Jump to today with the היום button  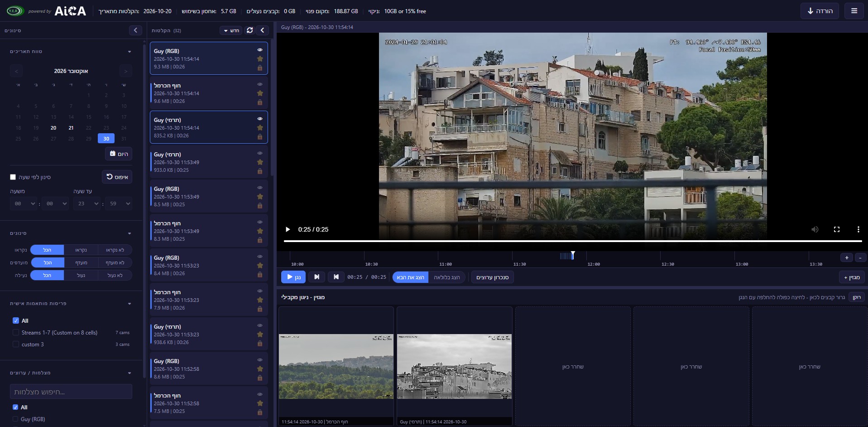click(119, 154)
